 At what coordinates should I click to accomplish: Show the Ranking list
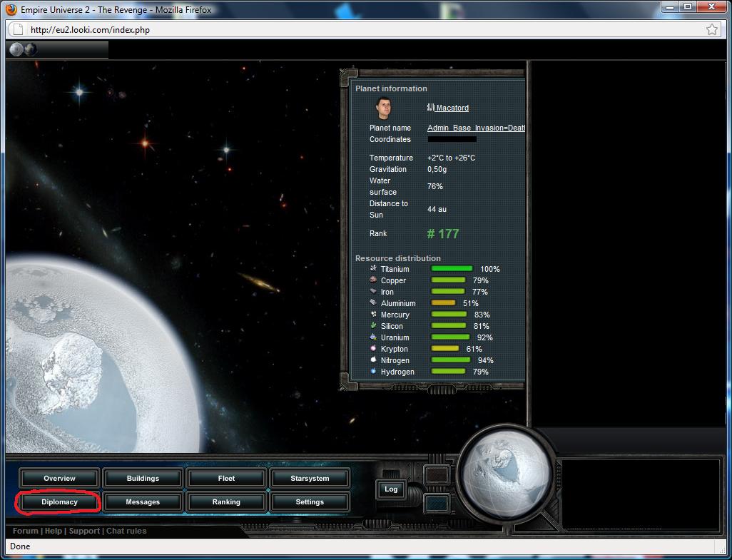(x=226, y=502)
